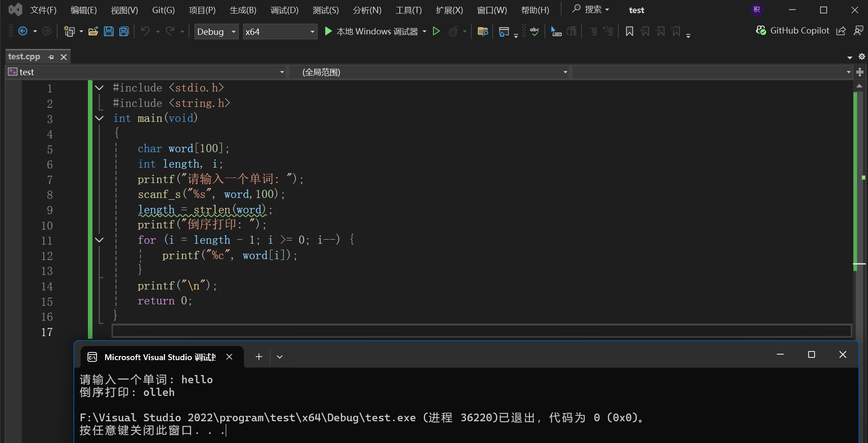Select the test.cpp editor tab
The image size is (868, 443).
24,57
